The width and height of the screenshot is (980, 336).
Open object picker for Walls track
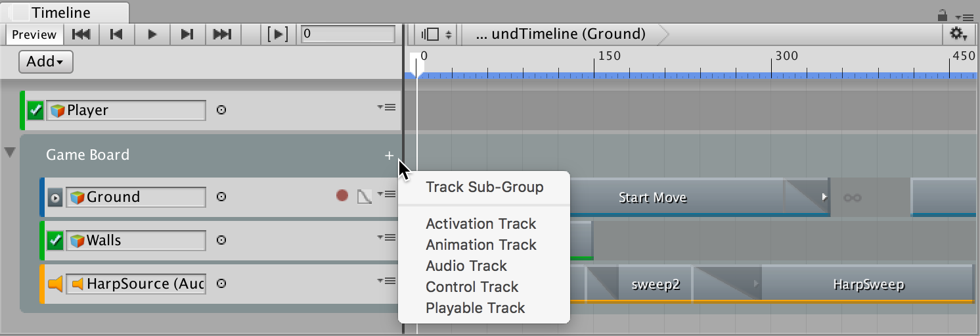pos(221,241)
